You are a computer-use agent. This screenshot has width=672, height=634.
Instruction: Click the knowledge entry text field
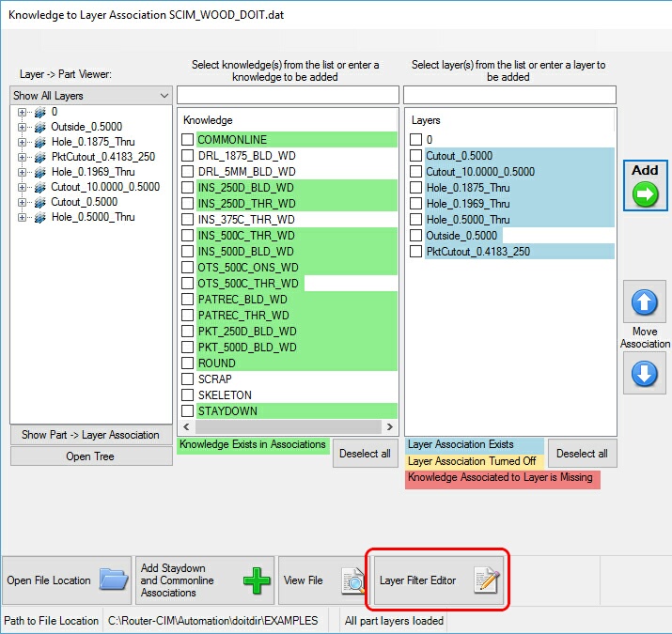coord(288,95)
